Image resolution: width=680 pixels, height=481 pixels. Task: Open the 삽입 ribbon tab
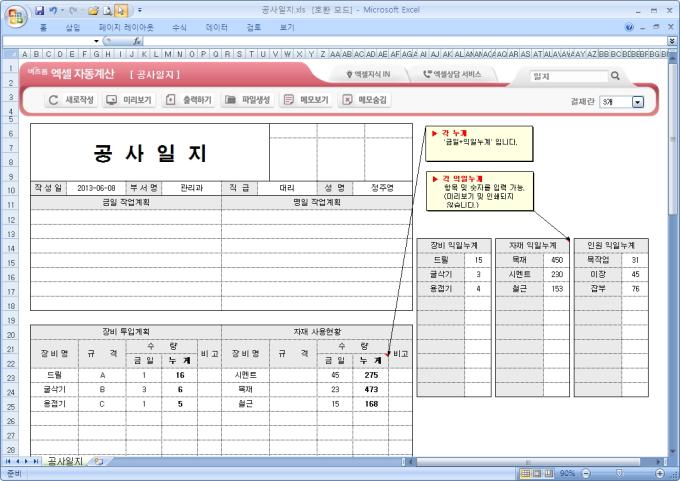click(72, 27)
